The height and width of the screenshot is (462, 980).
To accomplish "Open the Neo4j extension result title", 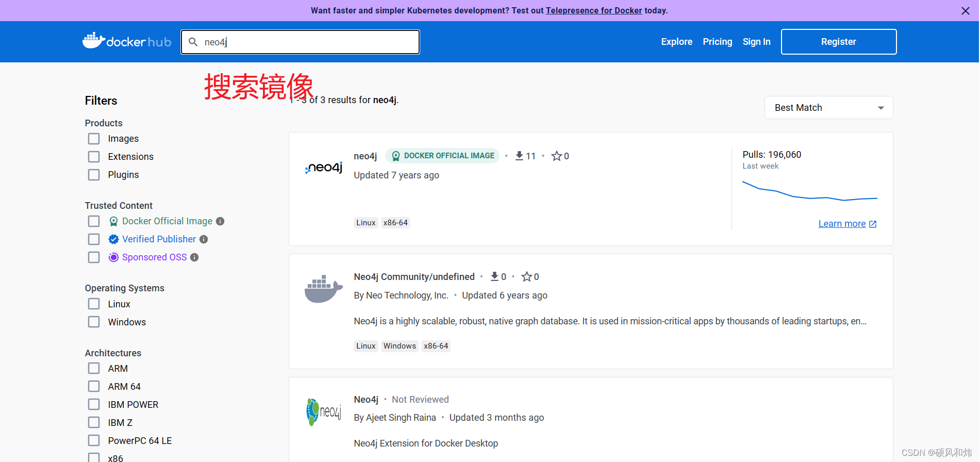I will (x=366, y=400).
